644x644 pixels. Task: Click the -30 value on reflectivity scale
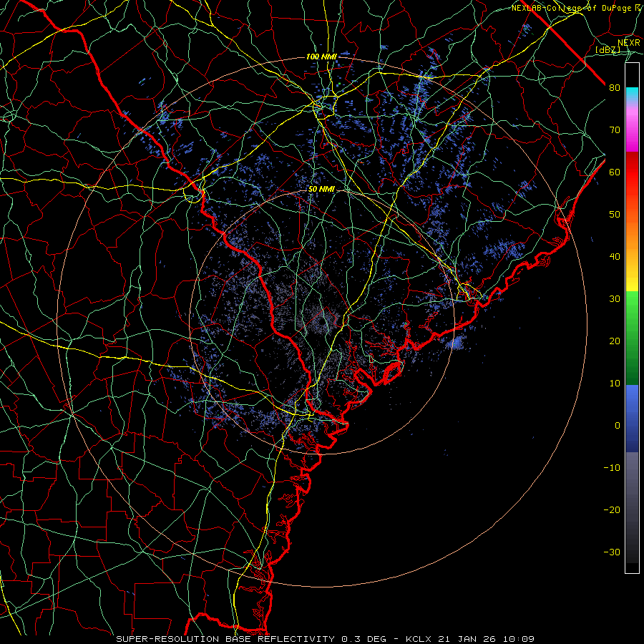(612, 552)
